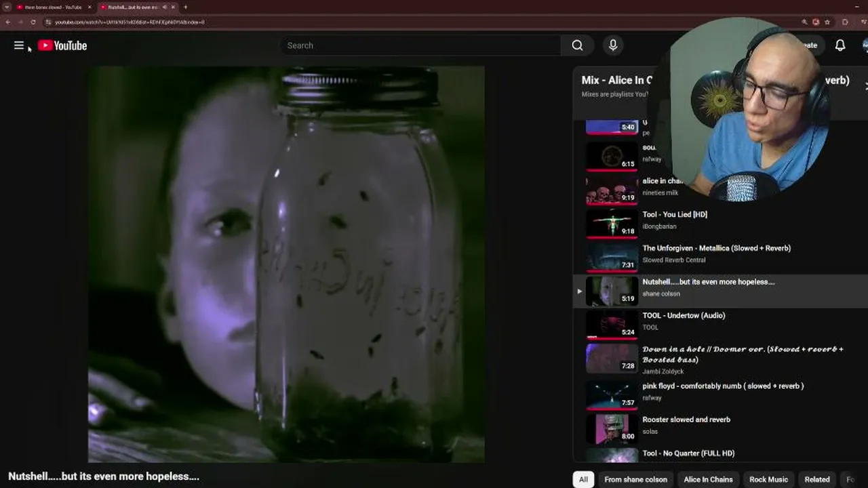Click channel name 'nineties milk'
Image resolution: width=868 pixels, height=488 pixels.
pos(660,193)
